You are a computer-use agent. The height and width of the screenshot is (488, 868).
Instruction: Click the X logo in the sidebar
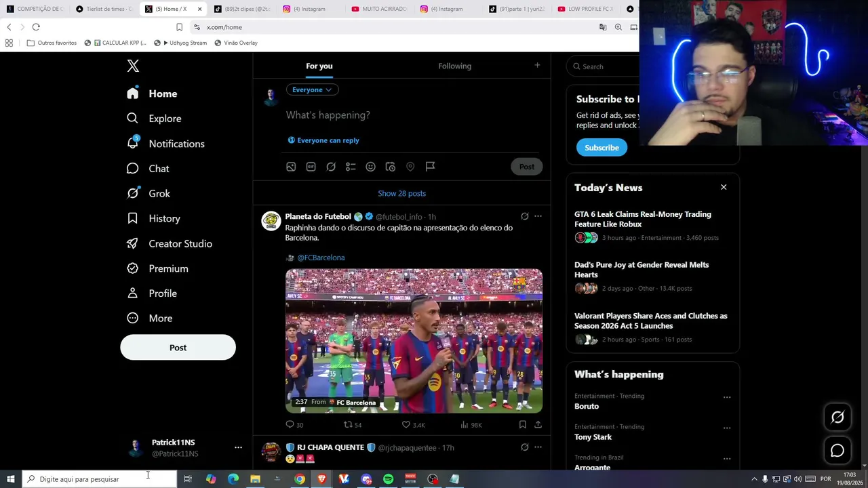(133, 66)
